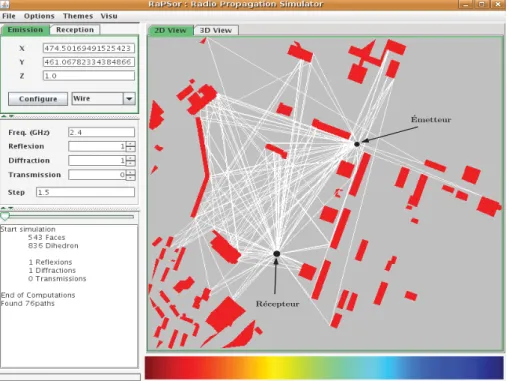The width and height of the screenshot is (509, 381).
Task: Open the Wire antenna dropdown
Action: pos(104,99)
